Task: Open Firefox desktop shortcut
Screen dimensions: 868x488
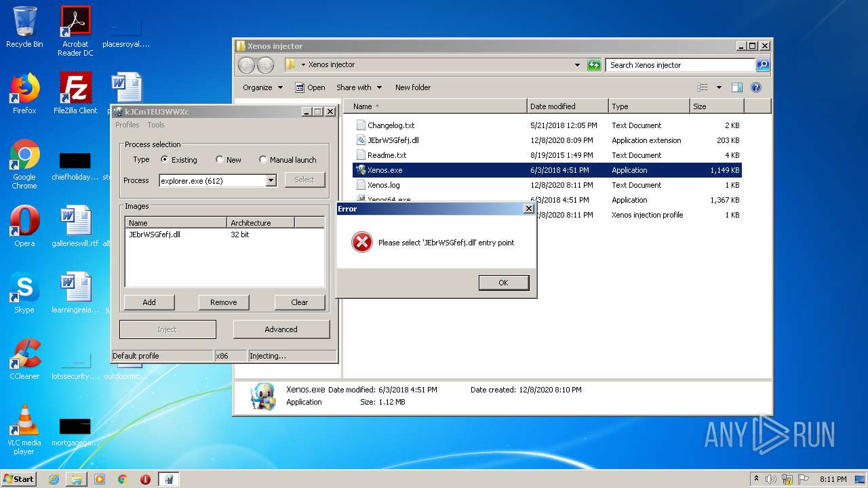Action: [x=24, y=93]
